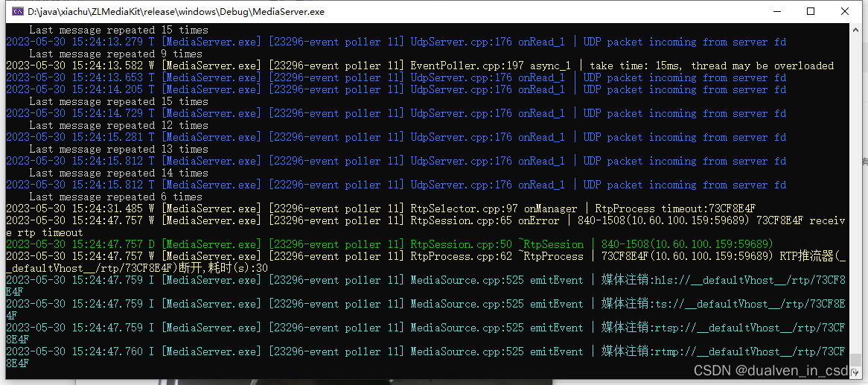The width and height of the screenshot is (868, 385).
Task: Click 'RtpProcess timeout:73CF8E4F' message
Action: tap(674, 209)
